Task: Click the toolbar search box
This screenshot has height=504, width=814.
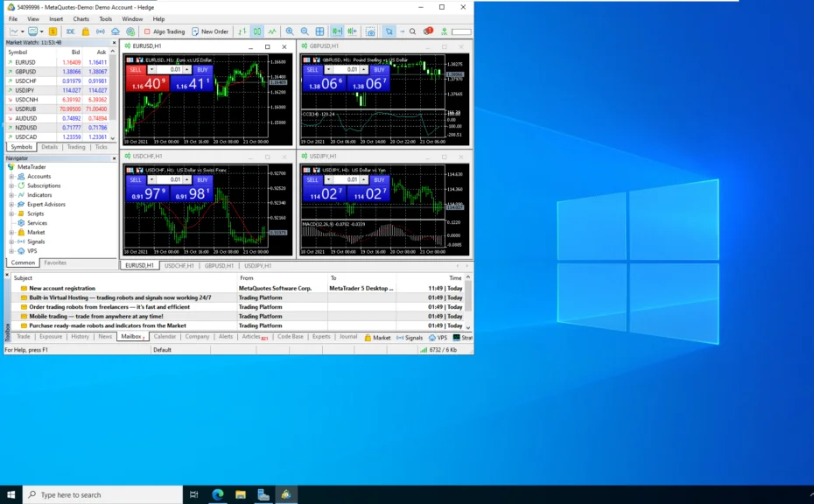Action: [x=461, y=31]
